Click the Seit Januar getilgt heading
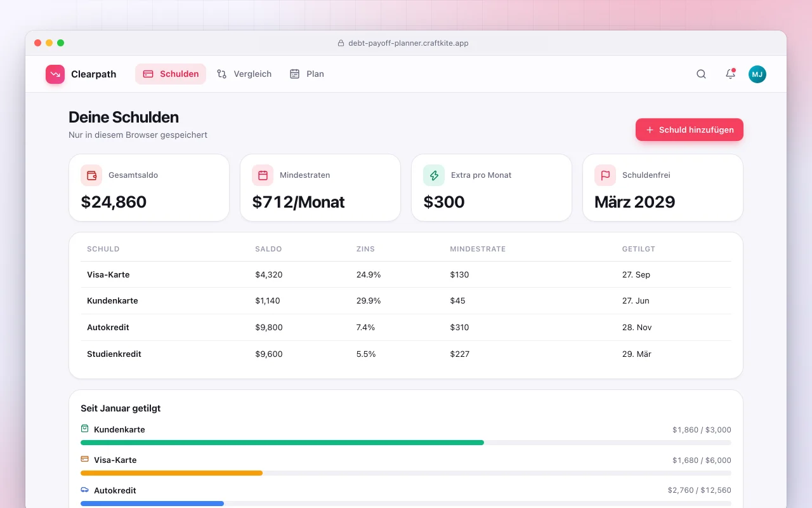The image size is (812, 508). coord(121,408)
